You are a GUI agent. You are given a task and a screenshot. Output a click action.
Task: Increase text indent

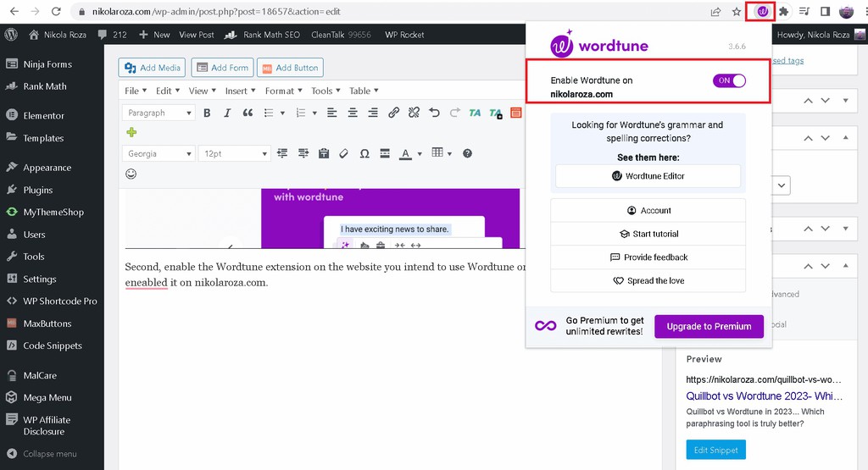[x=303, y=154]
